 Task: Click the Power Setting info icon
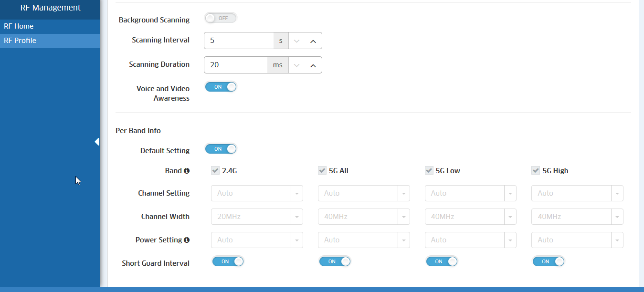click(187, 240)
